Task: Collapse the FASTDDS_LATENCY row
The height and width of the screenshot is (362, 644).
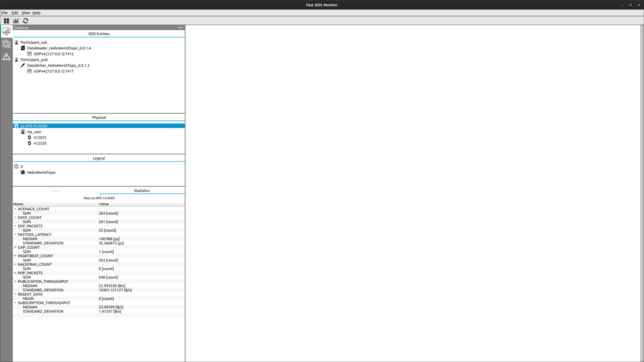Action: point(15,234)
